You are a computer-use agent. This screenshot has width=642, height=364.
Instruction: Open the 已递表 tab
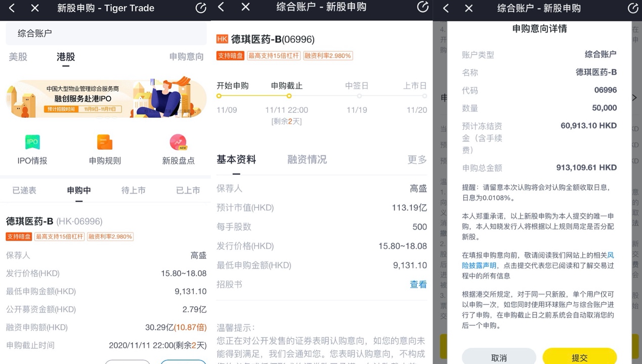pos(24,191)
